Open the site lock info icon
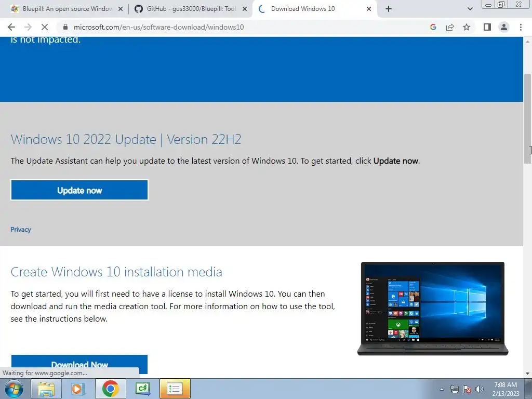 click(x=65, y=27)
